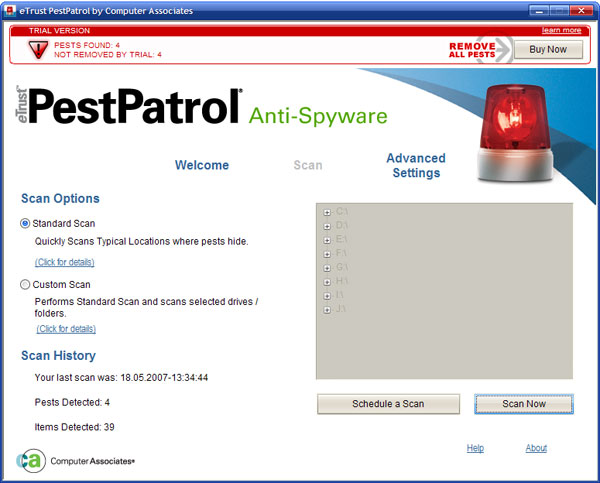600x483 pixels.
Task: Click the Trial Version banner label
Action: coord(59,31)
